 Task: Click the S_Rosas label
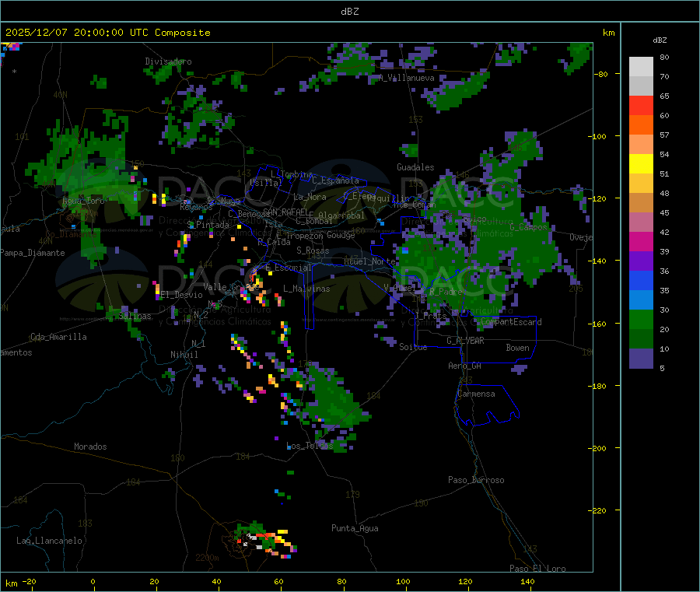point(313,250)
